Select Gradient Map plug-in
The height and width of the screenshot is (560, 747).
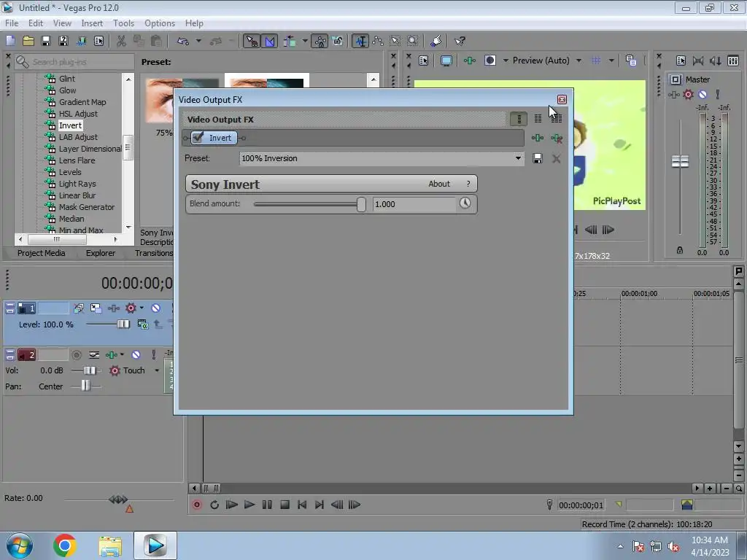point(82,102)
